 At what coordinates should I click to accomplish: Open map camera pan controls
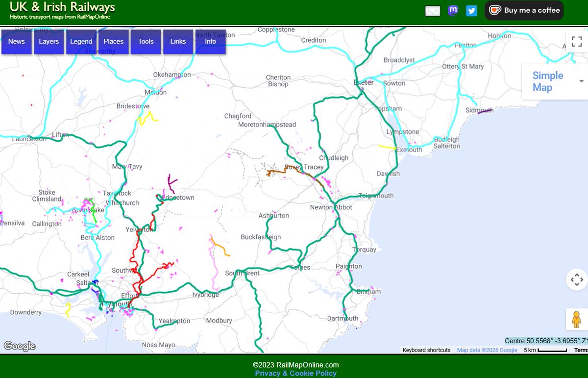[576, 280]
